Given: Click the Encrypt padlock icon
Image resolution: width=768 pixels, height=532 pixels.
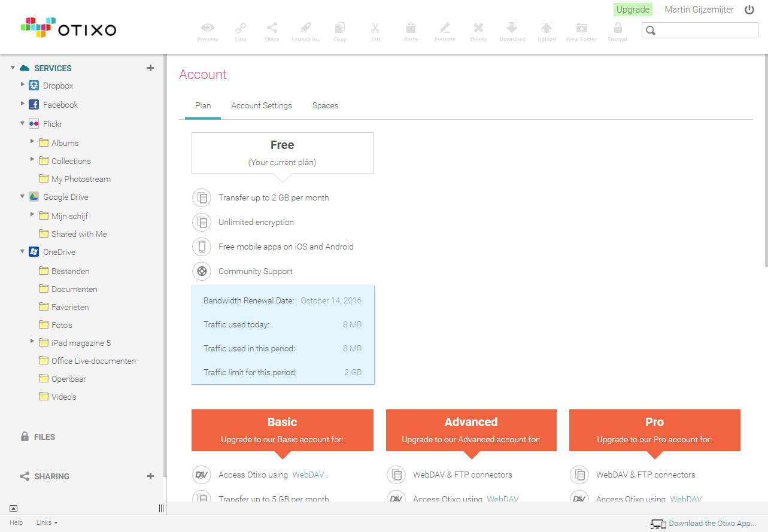Looking at the screenshot, I should tap(618, 28).
